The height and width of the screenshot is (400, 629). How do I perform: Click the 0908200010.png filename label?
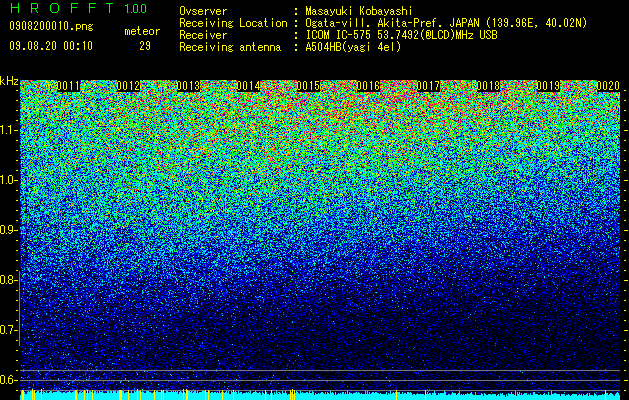pyautogui.click(x=51, y=26)
